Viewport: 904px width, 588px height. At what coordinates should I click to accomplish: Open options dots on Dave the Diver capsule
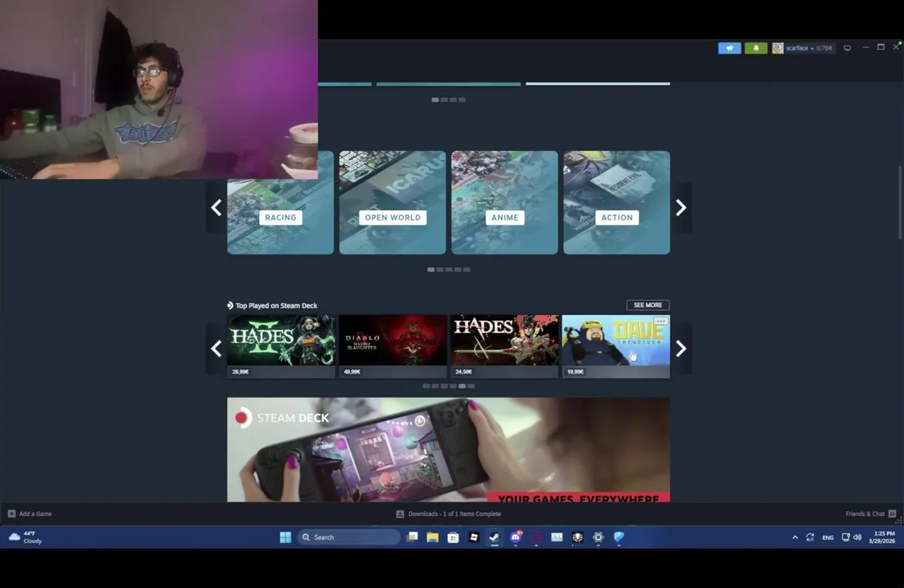tap(660, 321)
